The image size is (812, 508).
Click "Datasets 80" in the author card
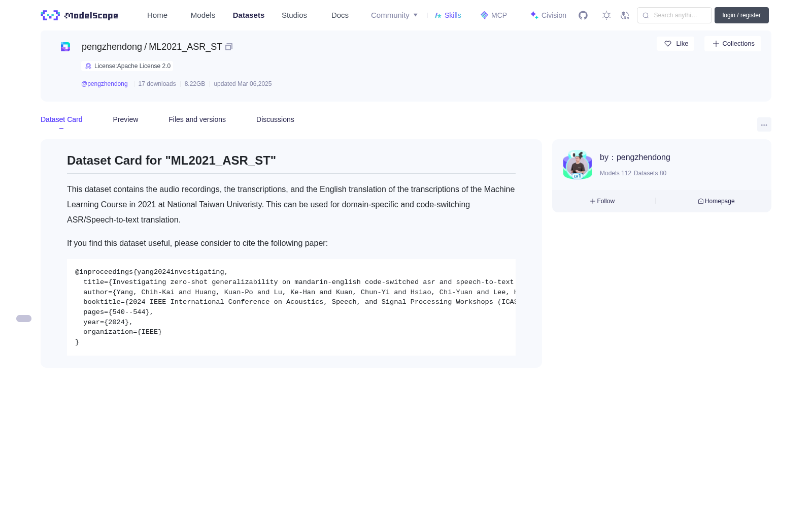pos(650,173)
